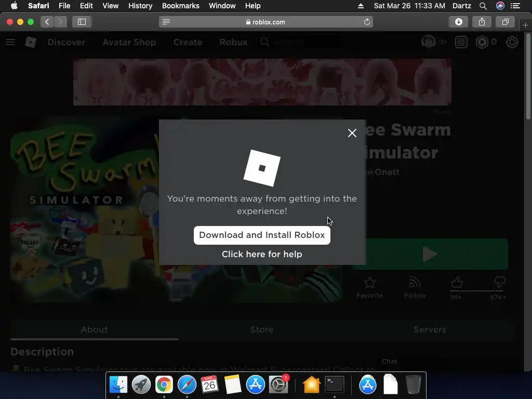Open the user avatar profile icon
The height and width of the screenshot is (399, 532).
[428, 42]
